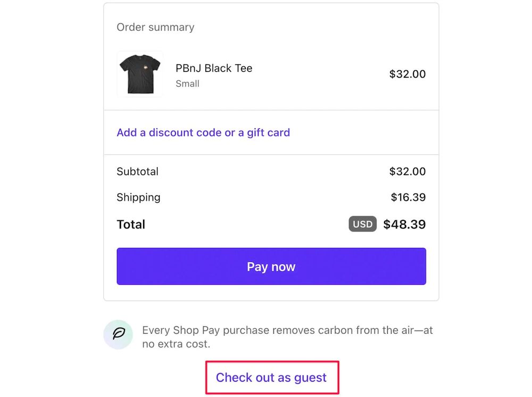Click the Shop Pay carbon leaf icon
Image resolution: width=532 pixels, height=397 pixels.
pos(118,334)
